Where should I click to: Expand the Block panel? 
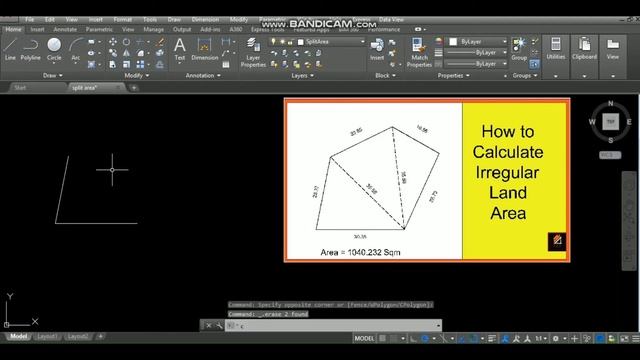(x=385, y=76)
